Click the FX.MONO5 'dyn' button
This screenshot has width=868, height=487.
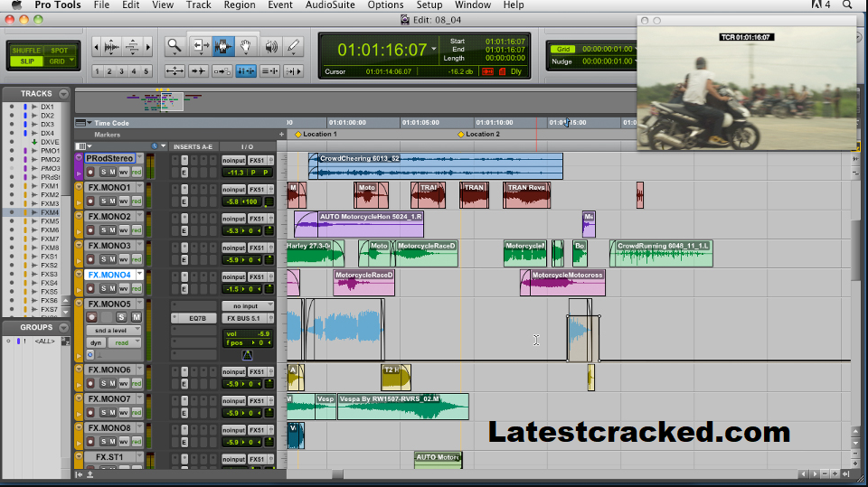(x=96, y=343)
